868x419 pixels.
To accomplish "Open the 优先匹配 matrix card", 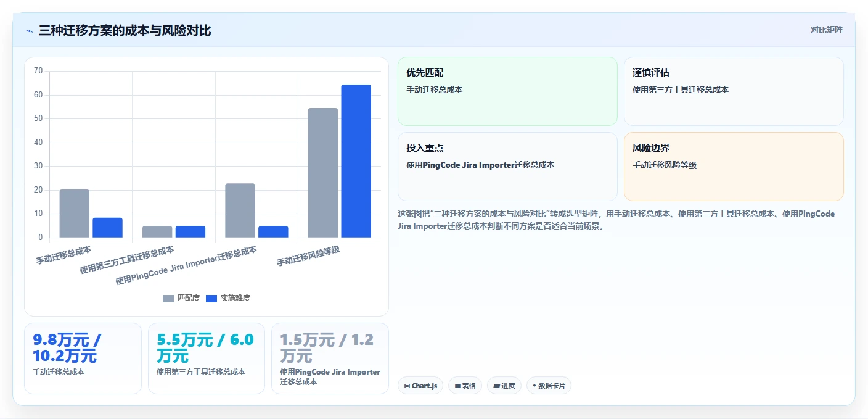I will [507, 91].
